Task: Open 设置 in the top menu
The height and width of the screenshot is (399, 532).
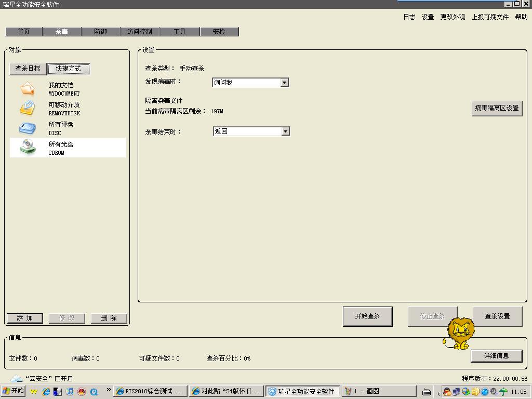Action: coord(428,17)
